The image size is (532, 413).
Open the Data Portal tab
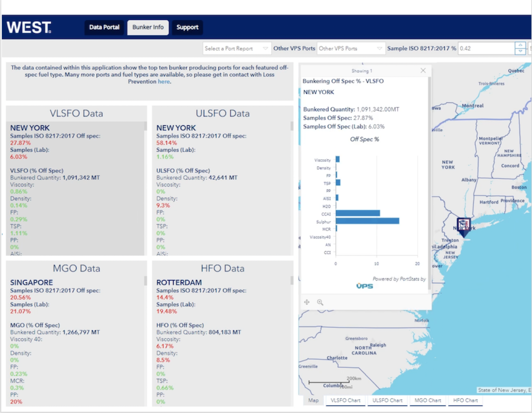point(104,27)
